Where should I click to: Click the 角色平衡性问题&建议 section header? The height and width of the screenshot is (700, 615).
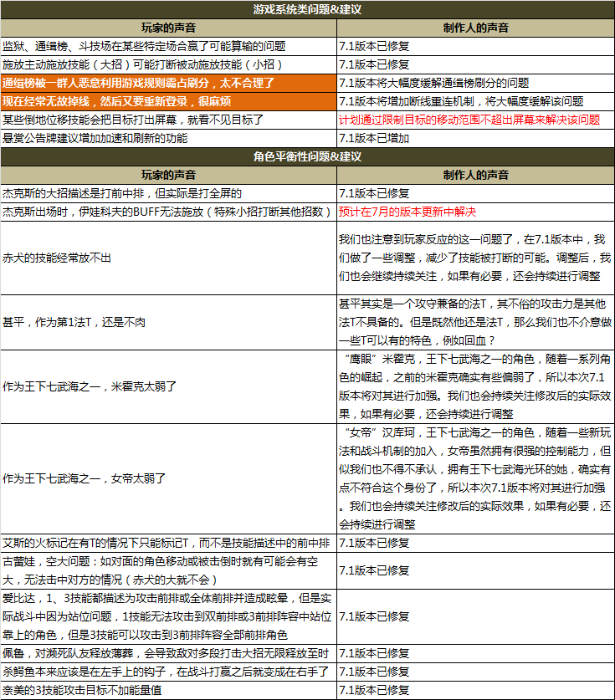[x=307, y=156]
